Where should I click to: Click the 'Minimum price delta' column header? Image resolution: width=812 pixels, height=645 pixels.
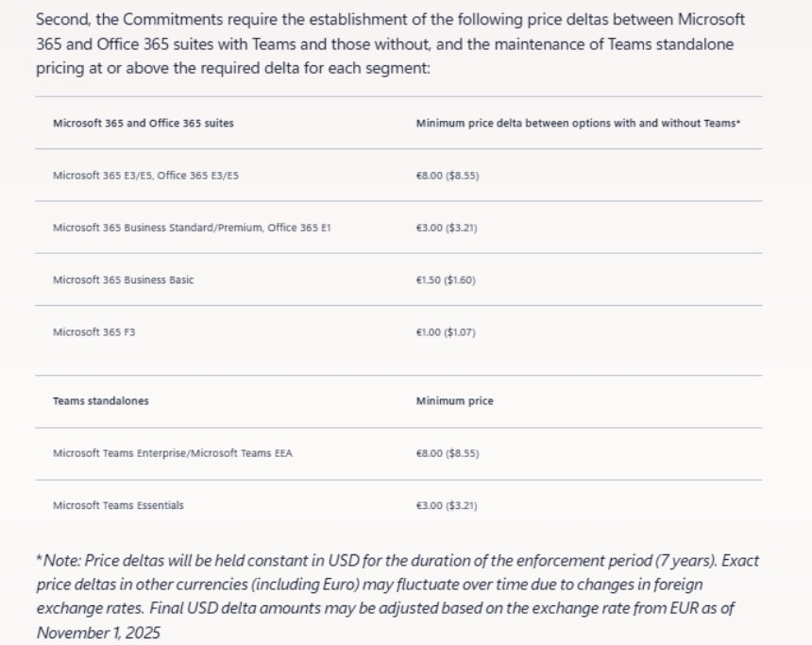[578, 123]
